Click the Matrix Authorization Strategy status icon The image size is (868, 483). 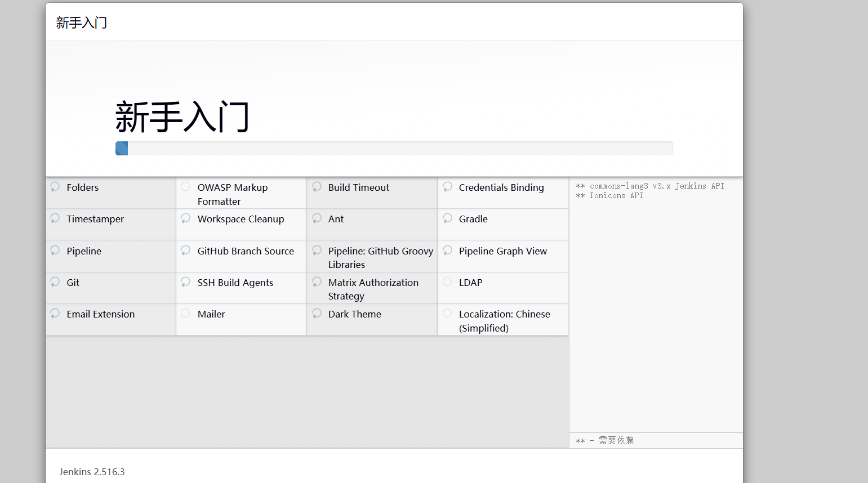coord(317,281)
